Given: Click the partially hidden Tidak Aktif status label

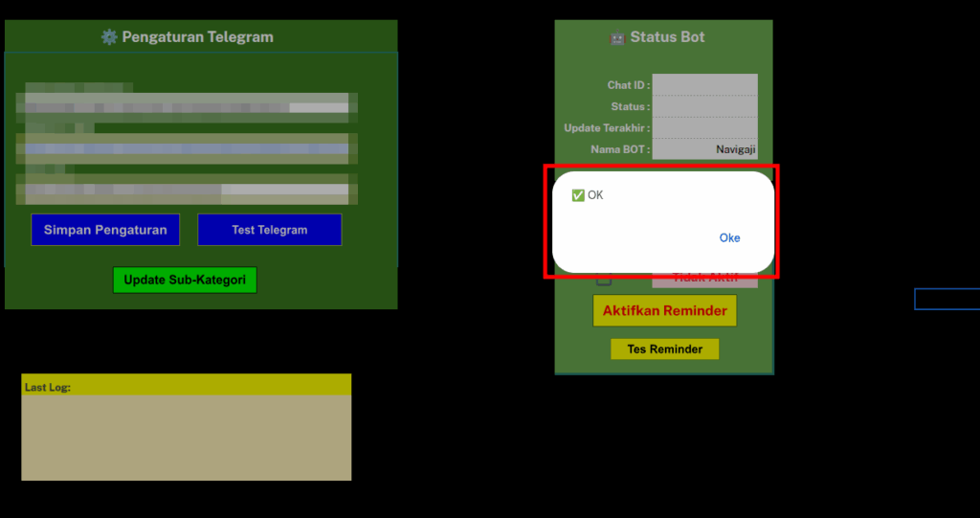Looking at the screenshot, I should coord(704,281).
